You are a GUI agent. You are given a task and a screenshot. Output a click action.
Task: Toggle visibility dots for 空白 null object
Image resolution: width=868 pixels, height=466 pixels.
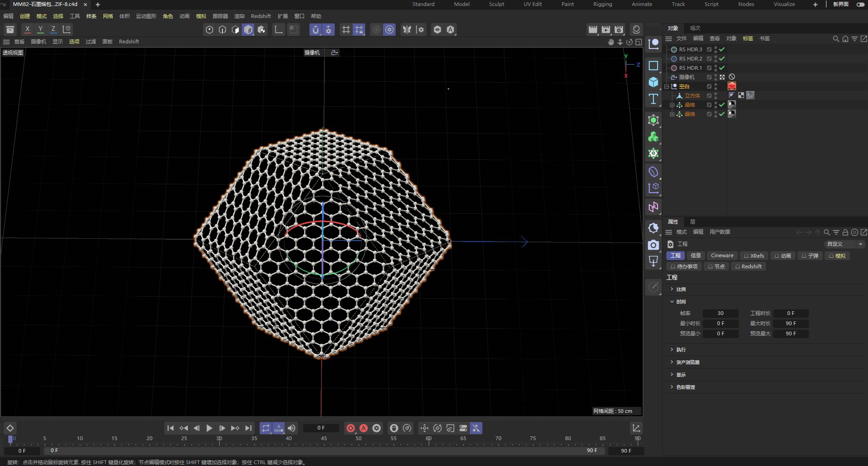click(716, 86)
